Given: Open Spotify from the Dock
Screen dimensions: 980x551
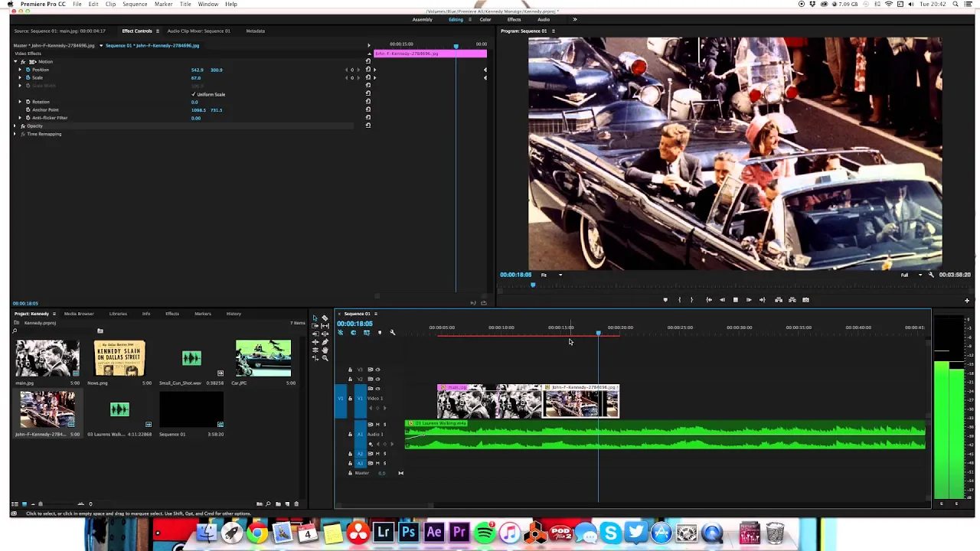Looking at the screenshot, I should click(x=485, y=533).
